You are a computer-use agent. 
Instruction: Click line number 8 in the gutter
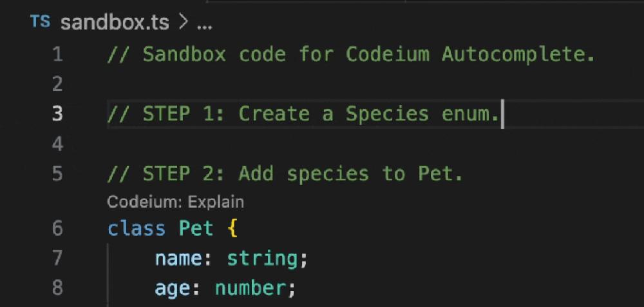coord(58,288)
